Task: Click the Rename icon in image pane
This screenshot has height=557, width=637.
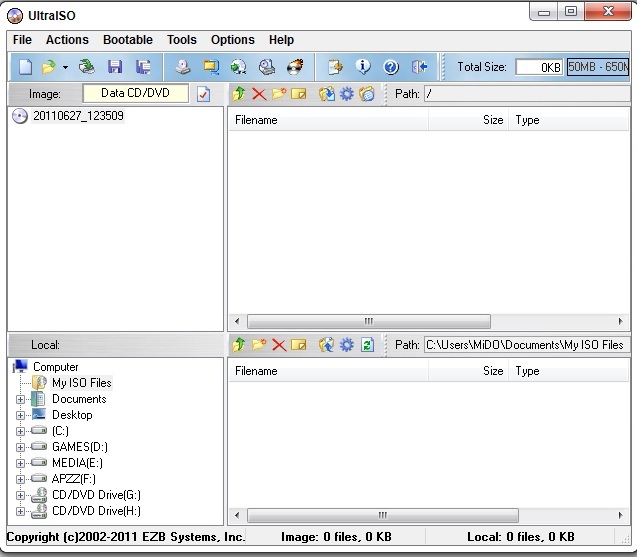Action: (x=299, y=94)
